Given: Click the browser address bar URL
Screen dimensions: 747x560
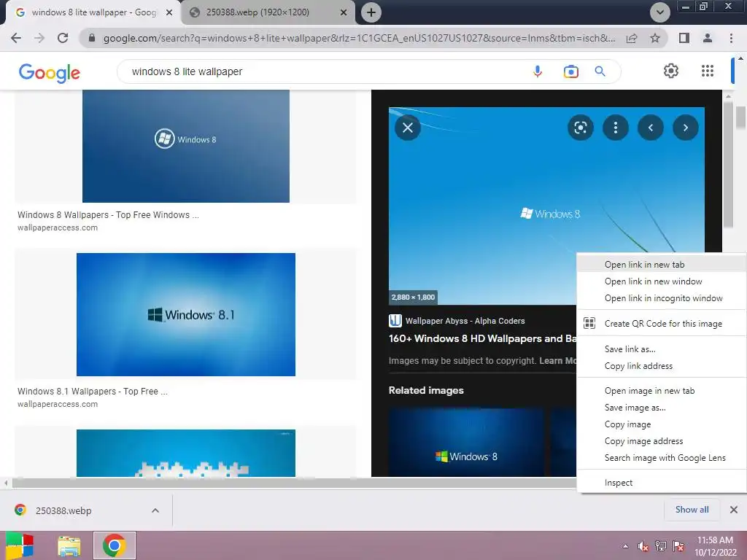Looking at the screenshot, I should (x=359, y=38).
